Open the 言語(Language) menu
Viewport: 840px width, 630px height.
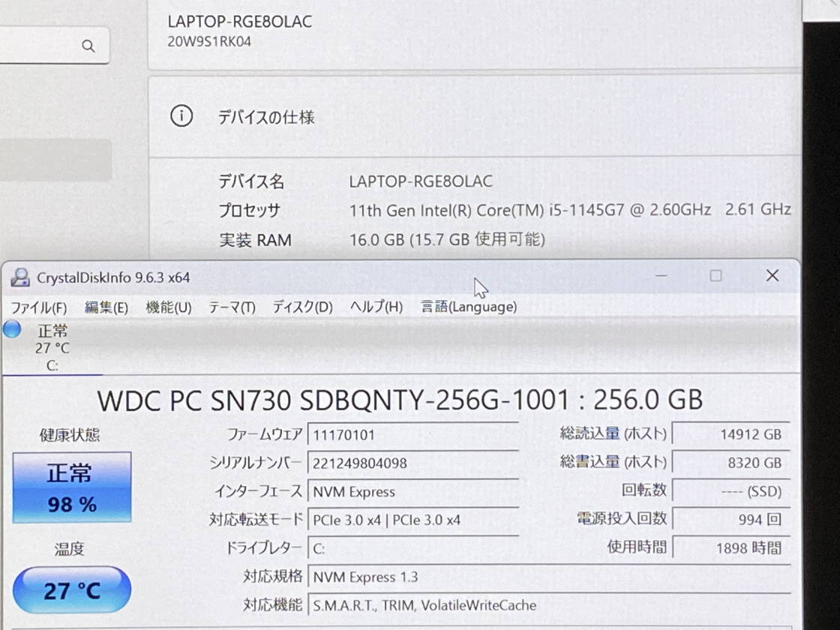[x=469, y=307]
